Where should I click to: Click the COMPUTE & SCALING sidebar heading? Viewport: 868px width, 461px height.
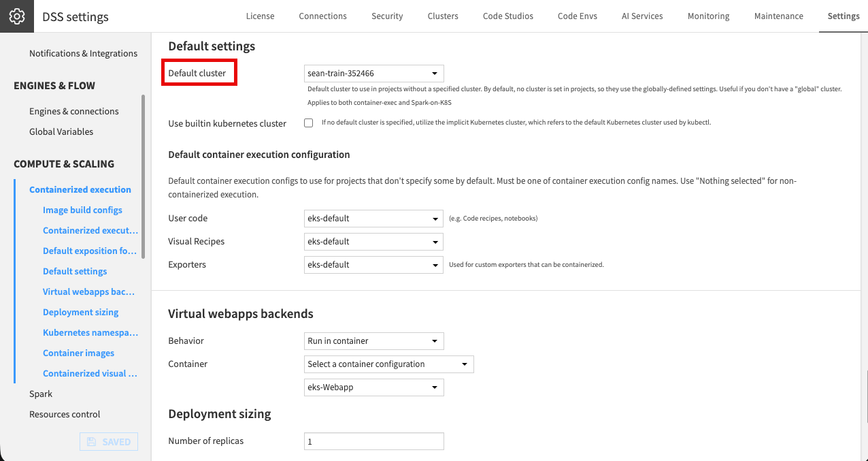pos(64,164)
